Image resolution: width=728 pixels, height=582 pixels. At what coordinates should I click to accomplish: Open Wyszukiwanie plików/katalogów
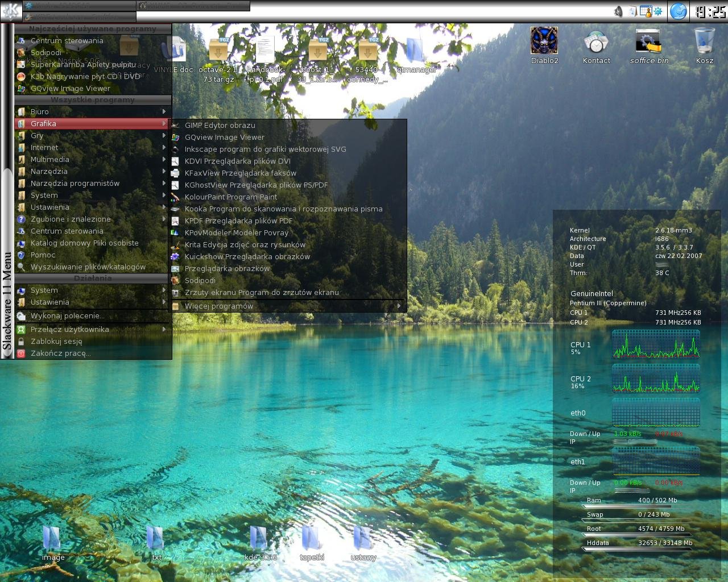92,267
